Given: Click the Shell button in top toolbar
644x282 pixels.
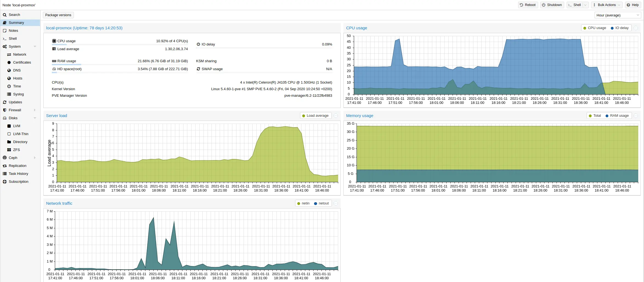Looking at the screenshot, I should [575, 5].
